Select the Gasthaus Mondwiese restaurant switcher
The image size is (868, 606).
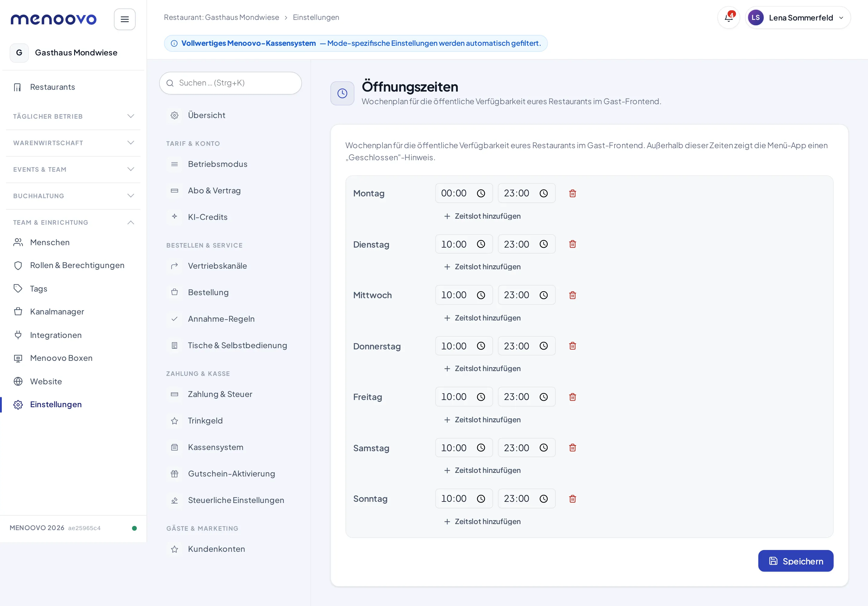tap(73, 53)
